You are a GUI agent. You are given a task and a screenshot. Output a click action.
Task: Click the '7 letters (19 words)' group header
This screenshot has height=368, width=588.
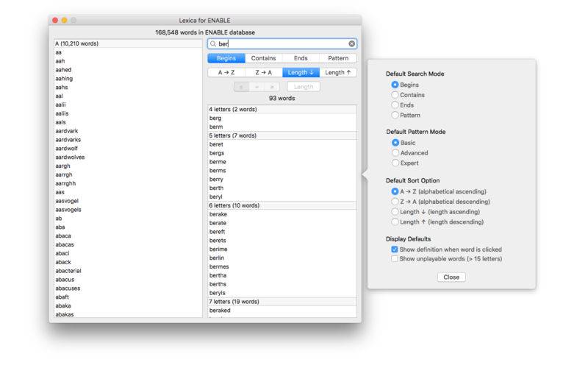(282, 302)
